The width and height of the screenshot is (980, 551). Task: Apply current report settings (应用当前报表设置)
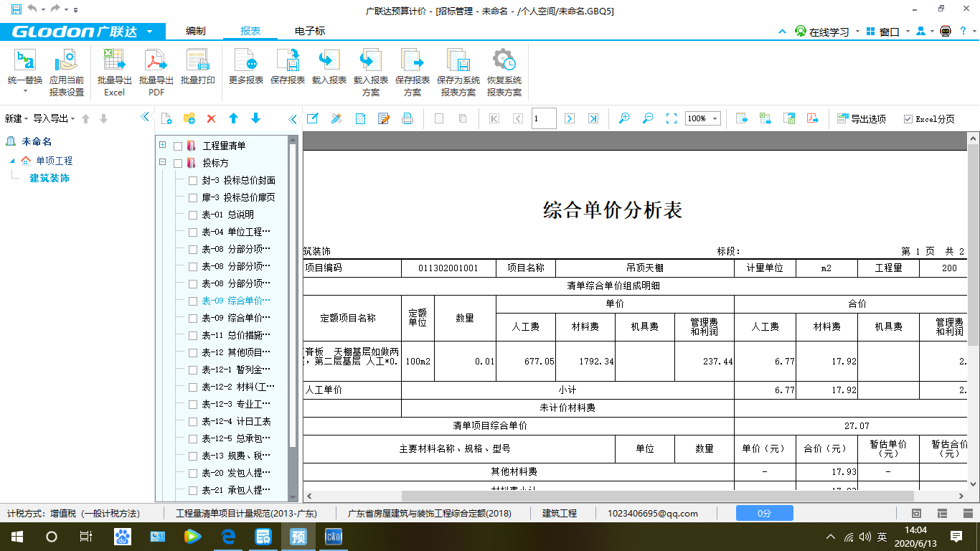(67, 73)
